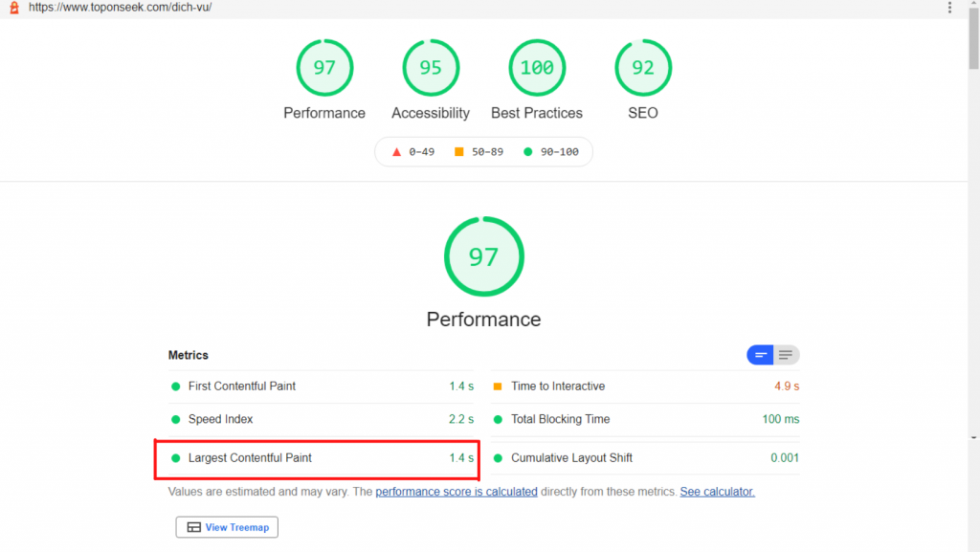Click the site security lock icon
This screenshot has width=980, height=552.
[13, 8]
